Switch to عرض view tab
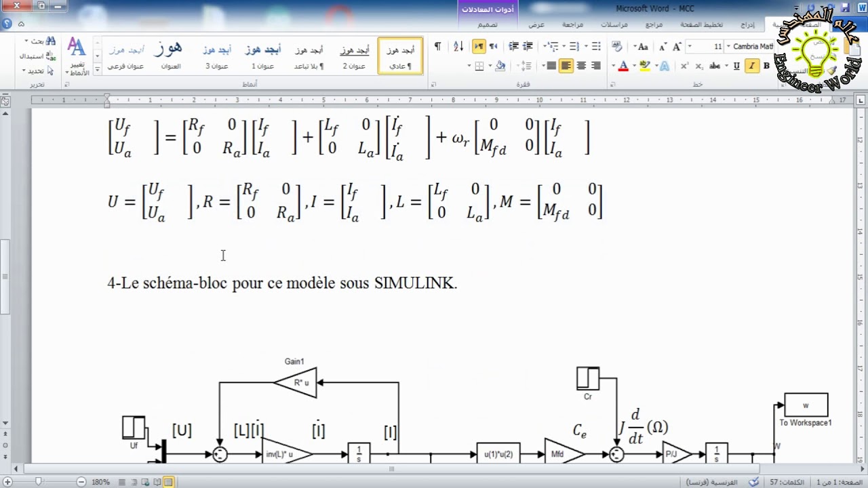868x488 pixels. tap(536, 24)
